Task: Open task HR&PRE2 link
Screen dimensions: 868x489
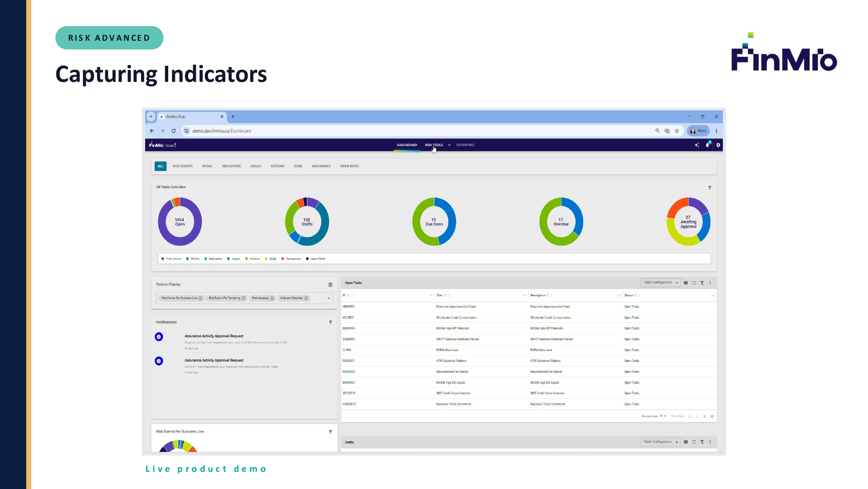Action: click(349, 307)
